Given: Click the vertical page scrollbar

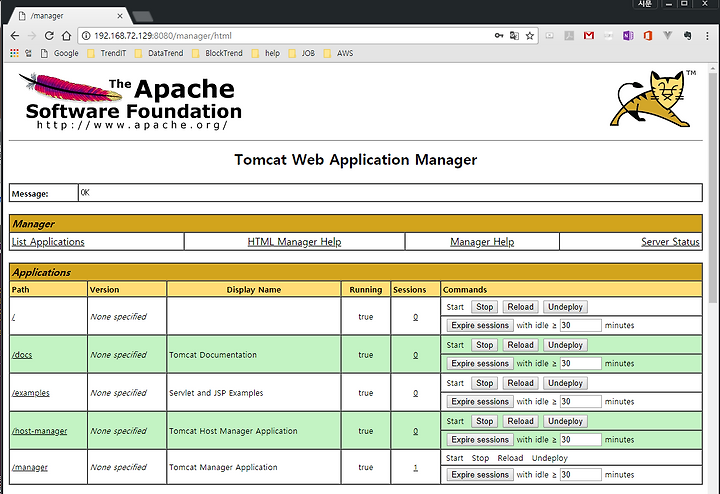Looking at the screenshot, I should point(713,188).
